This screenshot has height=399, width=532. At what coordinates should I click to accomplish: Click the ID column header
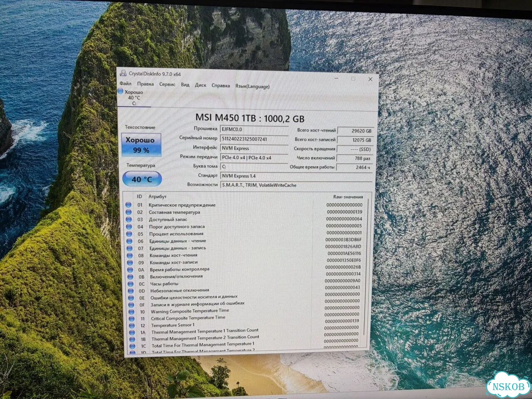[x=140, y=196]
